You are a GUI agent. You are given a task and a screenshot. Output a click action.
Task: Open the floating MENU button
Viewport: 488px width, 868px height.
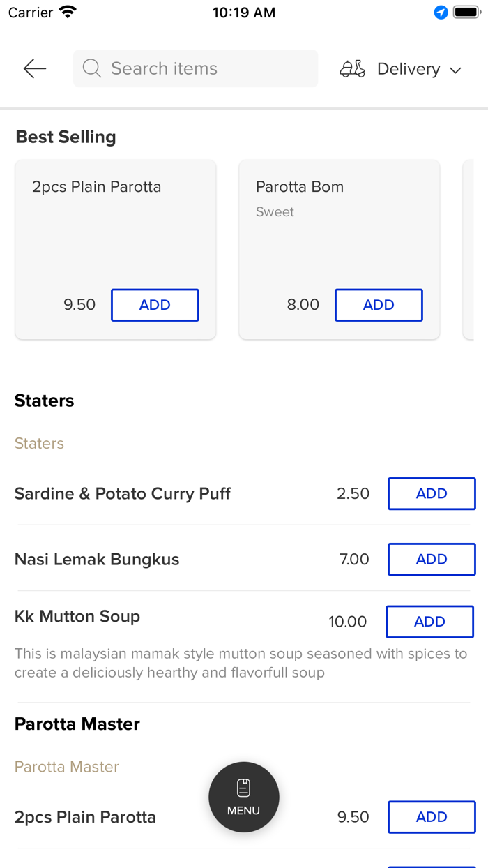pos(243,797)
